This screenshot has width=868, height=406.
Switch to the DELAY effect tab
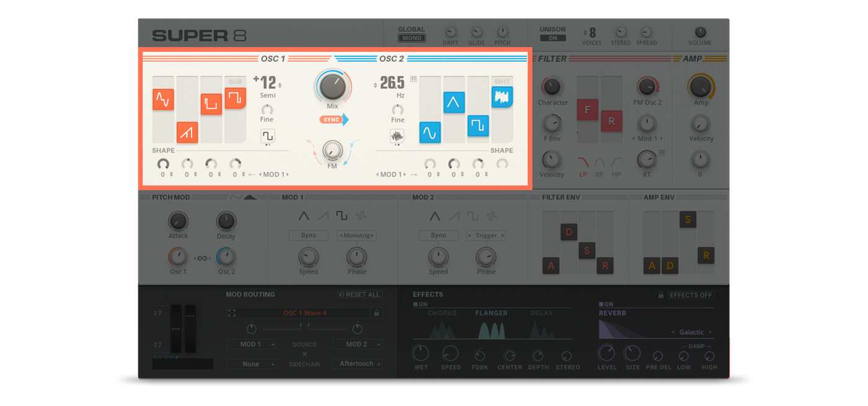(x=542, y=313)
